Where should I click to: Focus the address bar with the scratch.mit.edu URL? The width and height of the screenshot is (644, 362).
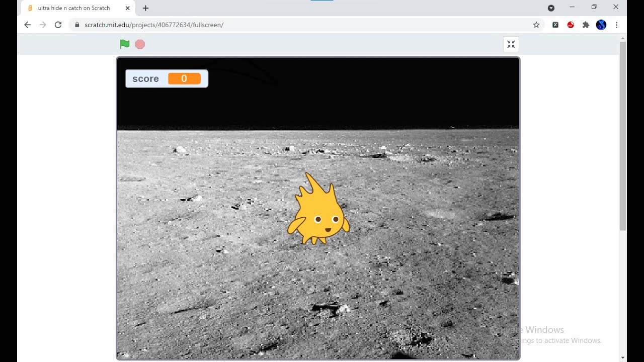[307, 25]
